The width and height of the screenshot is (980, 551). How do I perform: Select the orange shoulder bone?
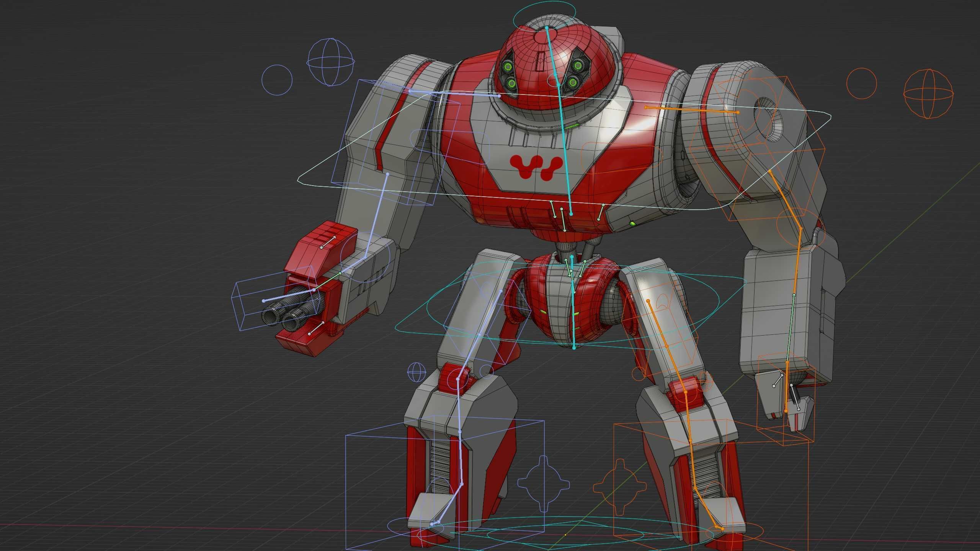click(x=692, y=110)
